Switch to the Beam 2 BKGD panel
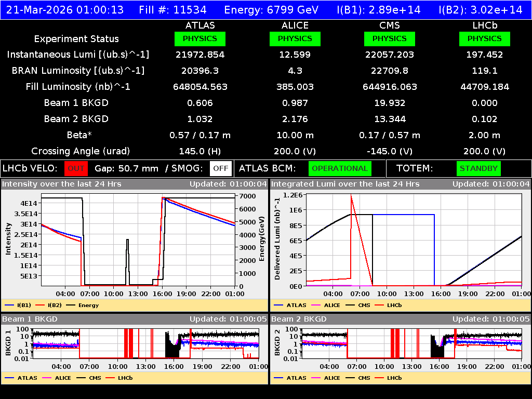Screen dimensions: 532x399 pos(299,320)
